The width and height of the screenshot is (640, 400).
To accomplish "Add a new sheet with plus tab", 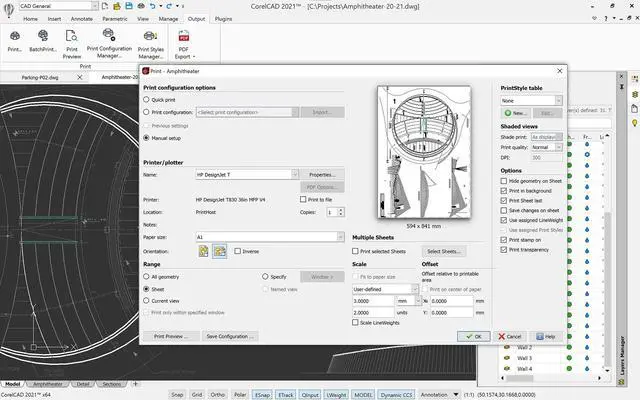I will pyautogui.click(x=135, y=384).
